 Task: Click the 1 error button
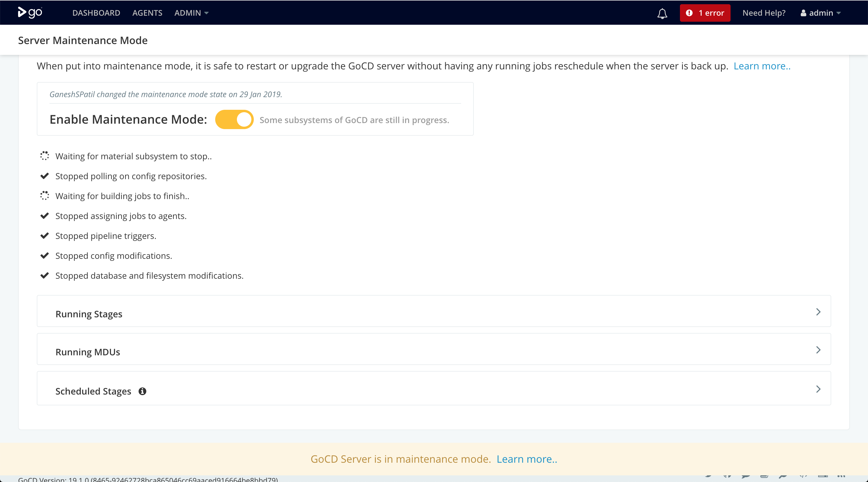coord(705,13)
